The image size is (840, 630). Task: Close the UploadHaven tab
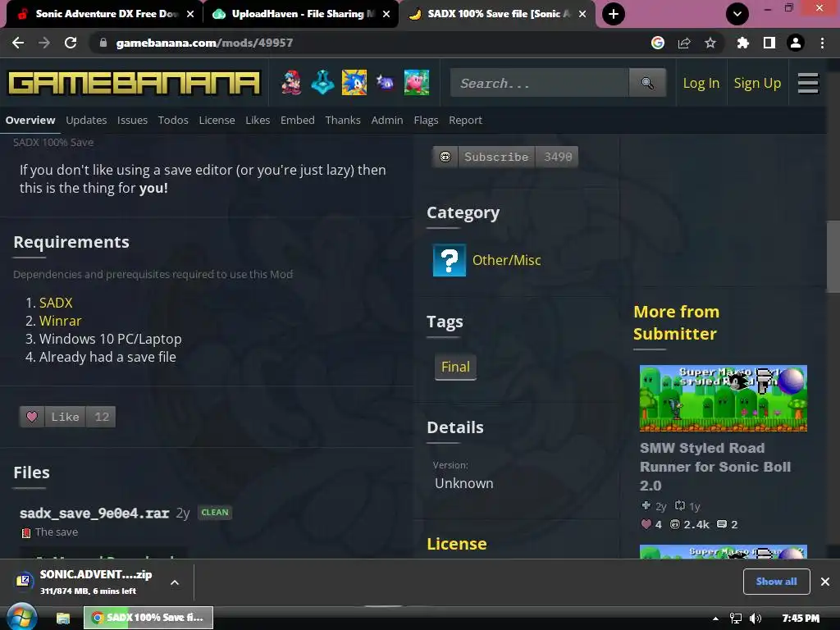coord(386,14)
